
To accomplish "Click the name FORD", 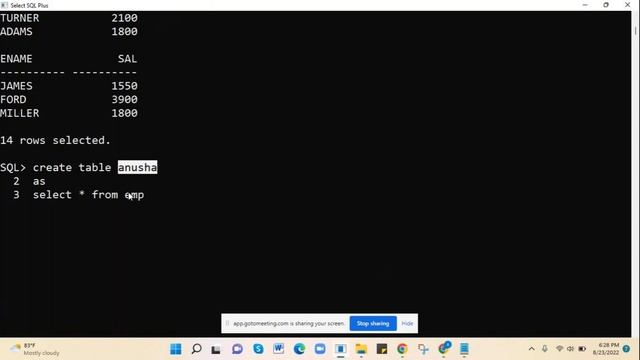I will pos(13,100).
